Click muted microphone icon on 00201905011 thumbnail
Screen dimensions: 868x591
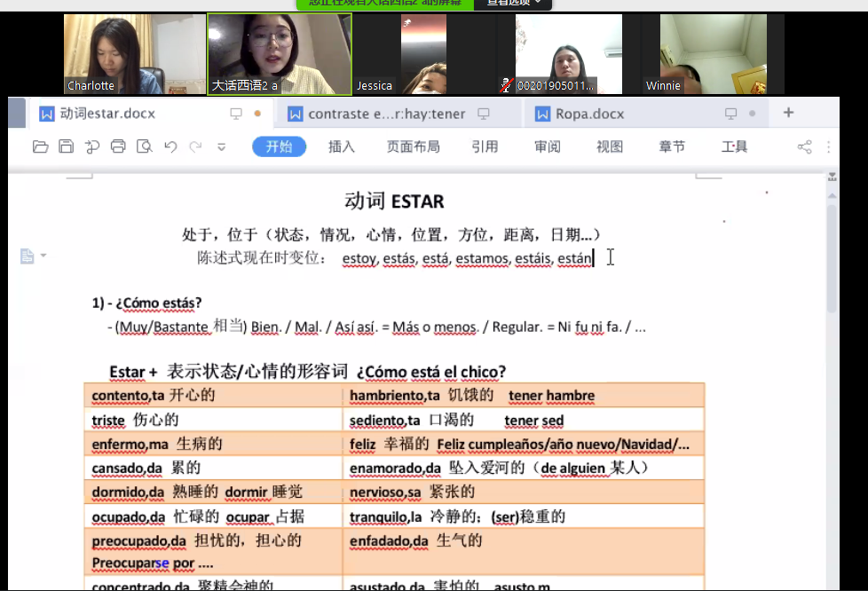(505, 86)
